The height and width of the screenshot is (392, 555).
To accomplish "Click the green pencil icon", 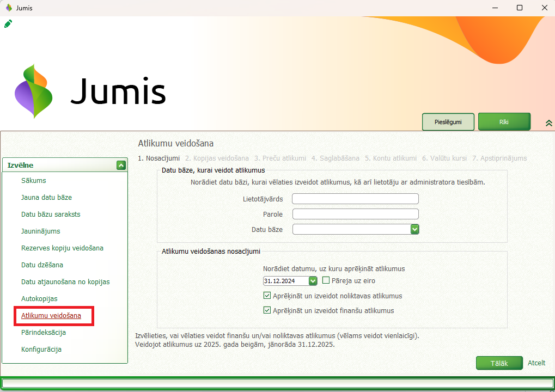I will (8, 24).
